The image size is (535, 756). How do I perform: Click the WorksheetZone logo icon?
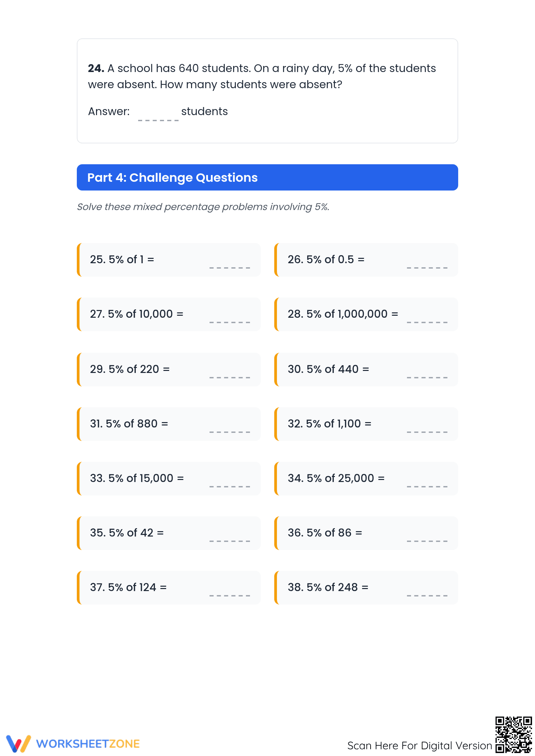click(x=19, y=744)
